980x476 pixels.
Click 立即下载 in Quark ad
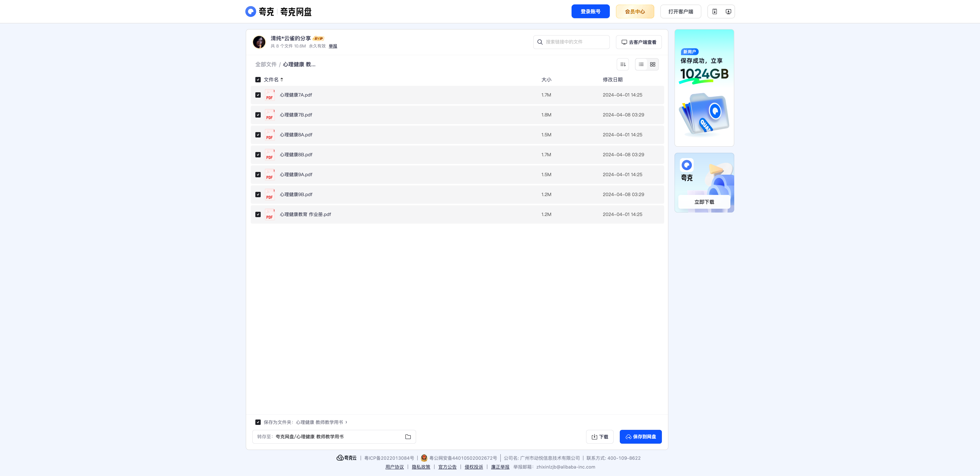click(x=704, y=202)
